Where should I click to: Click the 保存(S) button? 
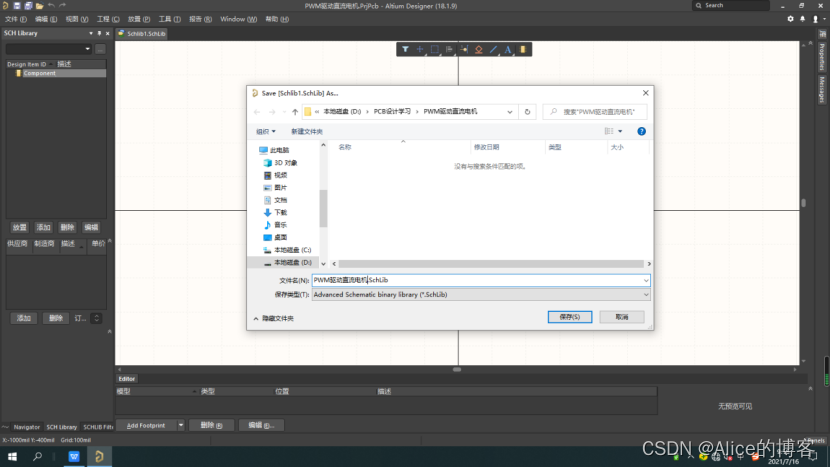pos(570,317)
